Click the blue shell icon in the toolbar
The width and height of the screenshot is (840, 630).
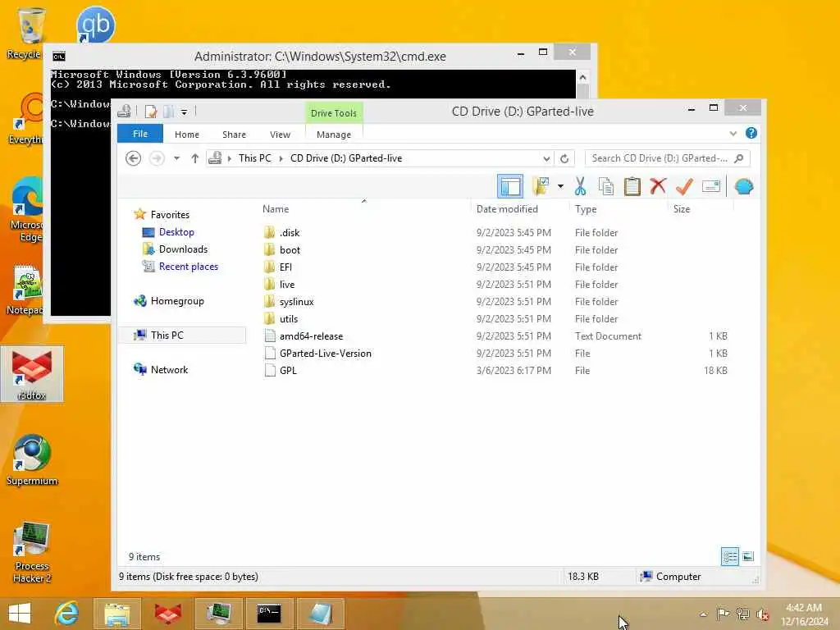744,186
